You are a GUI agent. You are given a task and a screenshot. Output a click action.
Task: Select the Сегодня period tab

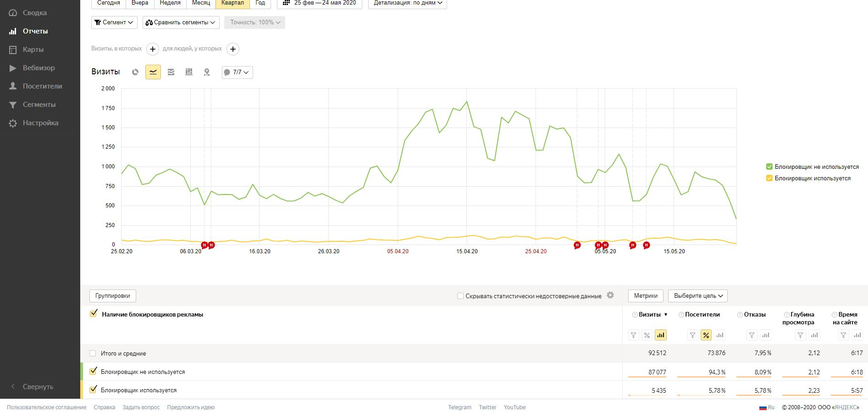[109, 3]
